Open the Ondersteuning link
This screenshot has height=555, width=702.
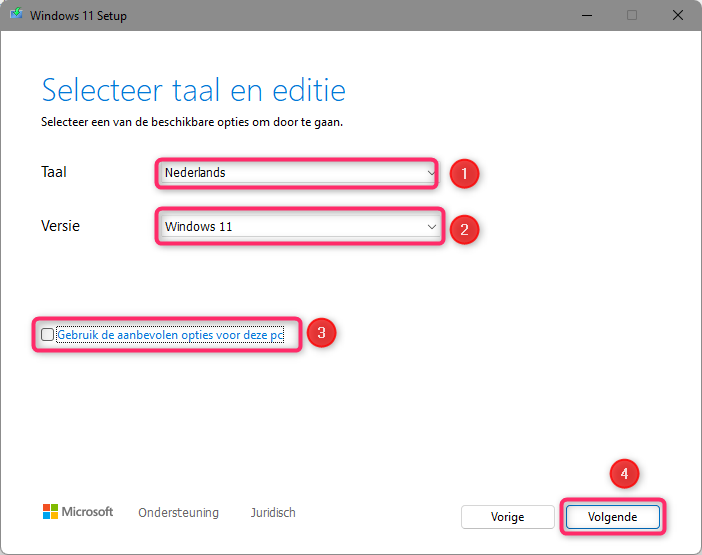(178, 512)
